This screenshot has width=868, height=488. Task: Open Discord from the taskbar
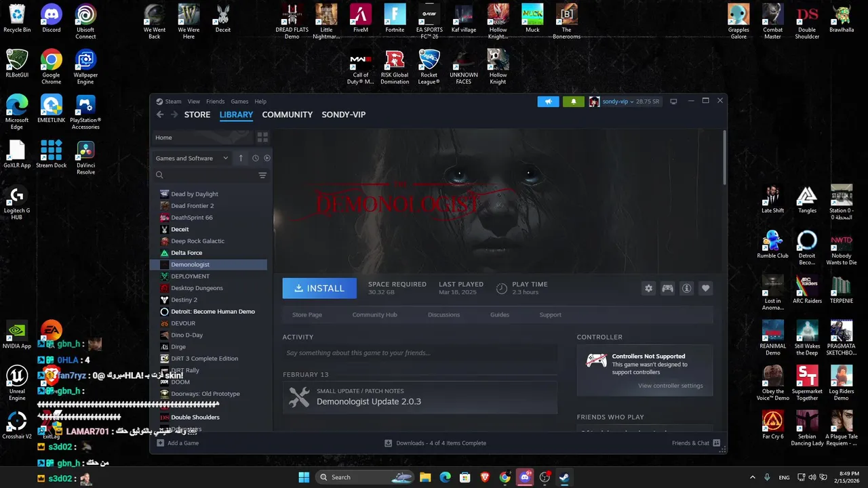point(524,477)
